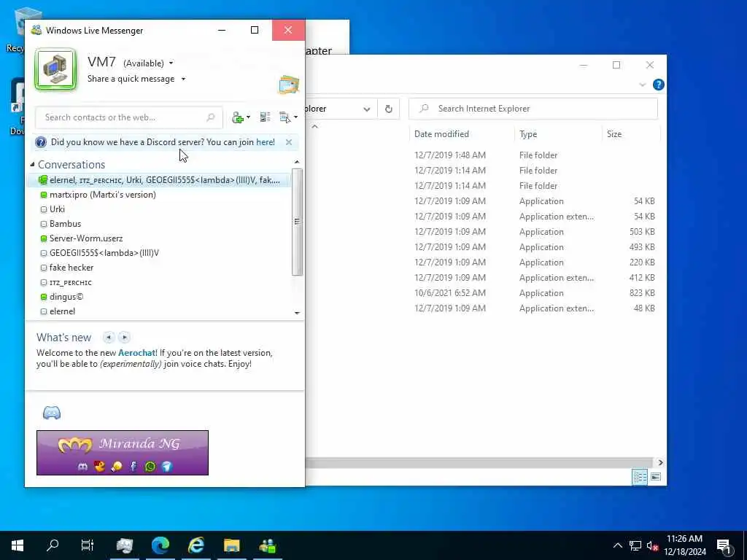747x560 pixels.
Task: Click the contact list scrollbar thumb
Action: 298,222
